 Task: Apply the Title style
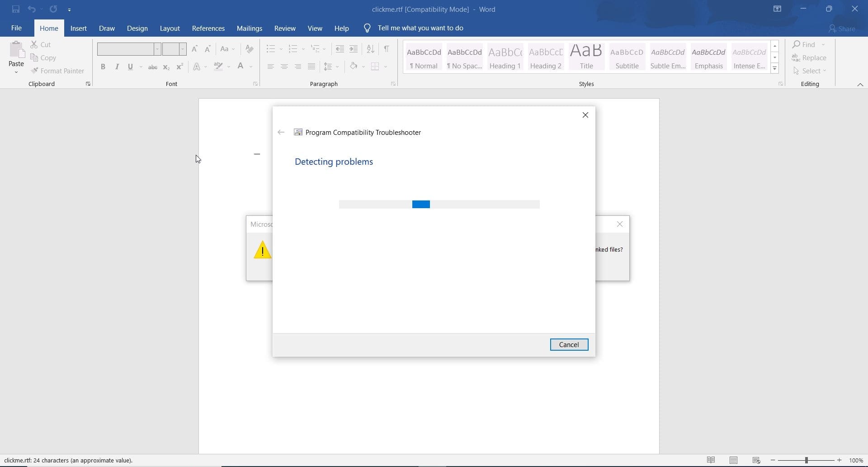(x=586, y=57)
